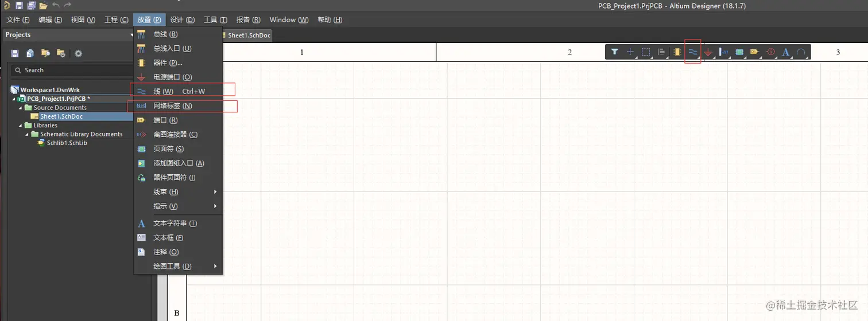Open the 工具 (T) menu
The height and width of the screenshot is (321, 868).
215,19
